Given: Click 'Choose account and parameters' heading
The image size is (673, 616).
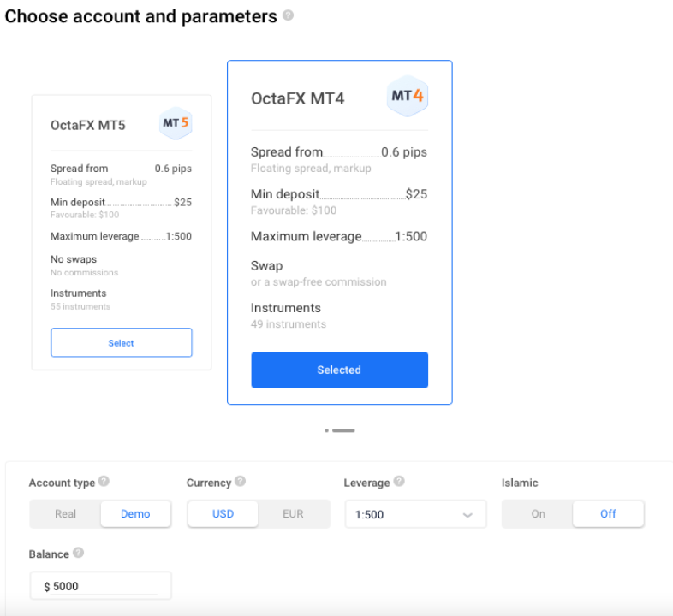Looking at the screenshot, I should (x=140, y=16).
